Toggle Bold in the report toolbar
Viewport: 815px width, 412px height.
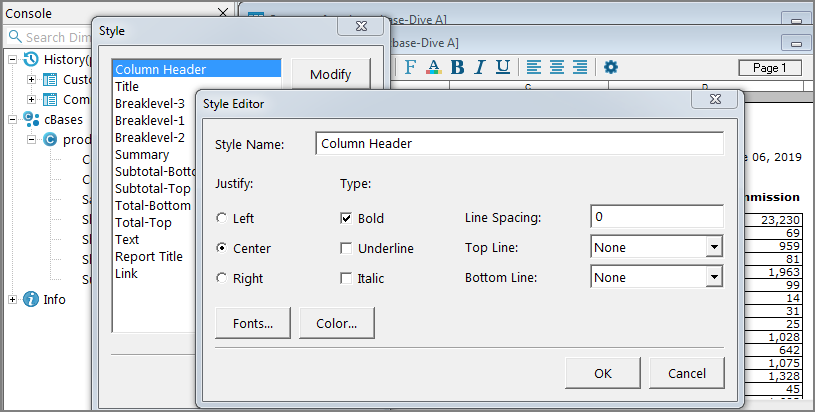(457, 67)
